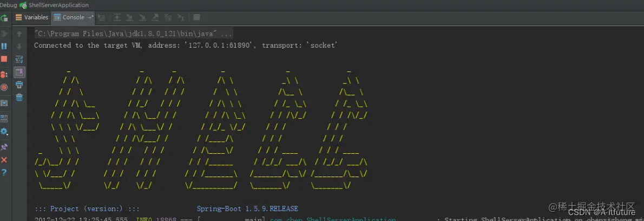Clear All console output with trash icon
This screenshot has height=221, width=644.
pyautogui.click(x=19, y=97)
